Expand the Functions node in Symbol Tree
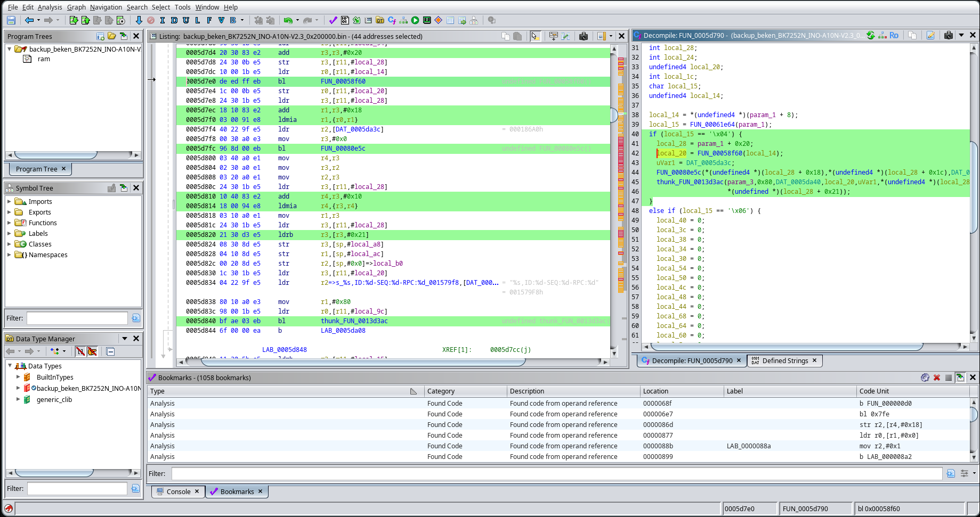This screenshot has height=517, width=980. [9, 223]
